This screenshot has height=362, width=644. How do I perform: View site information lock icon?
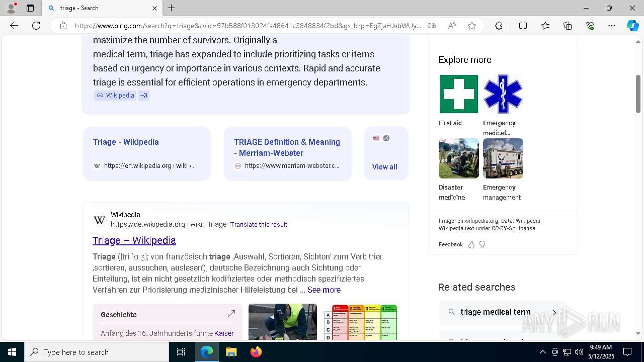tap(63, 26)
